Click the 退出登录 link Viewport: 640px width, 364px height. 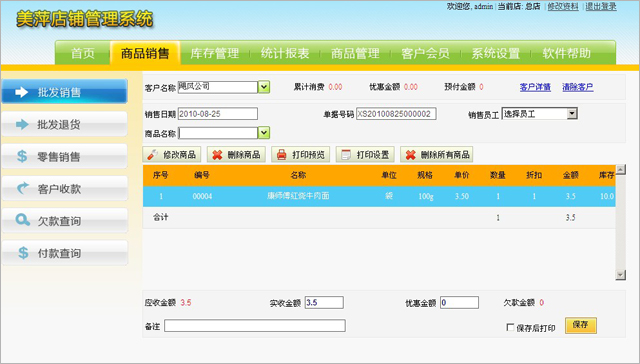coord(601,7)
